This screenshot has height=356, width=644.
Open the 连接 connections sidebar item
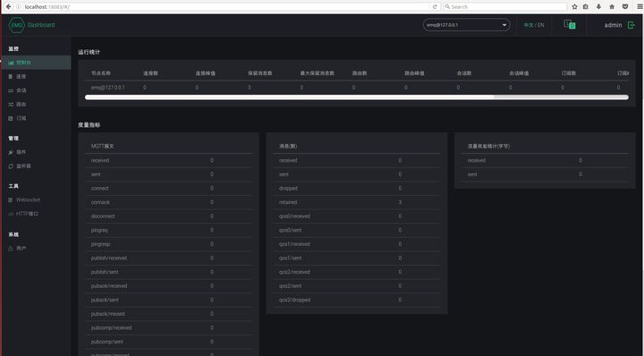click(x=36, y=76)
